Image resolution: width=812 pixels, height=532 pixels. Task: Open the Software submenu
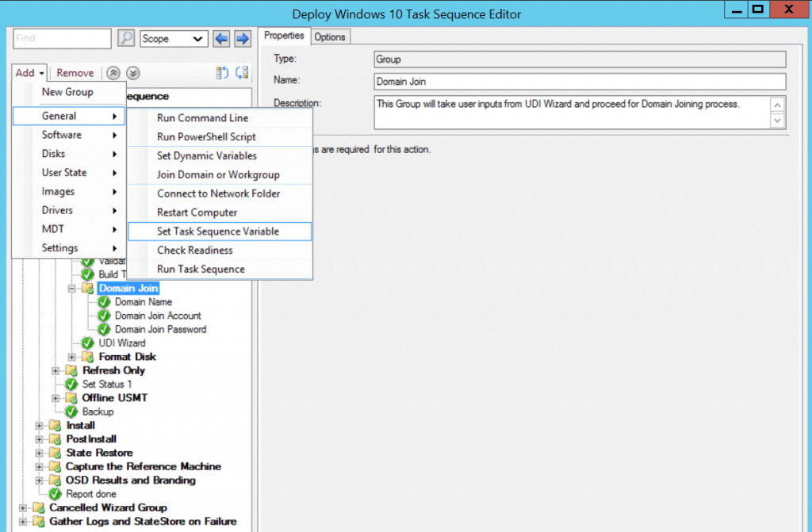click(x=69, y=135)
